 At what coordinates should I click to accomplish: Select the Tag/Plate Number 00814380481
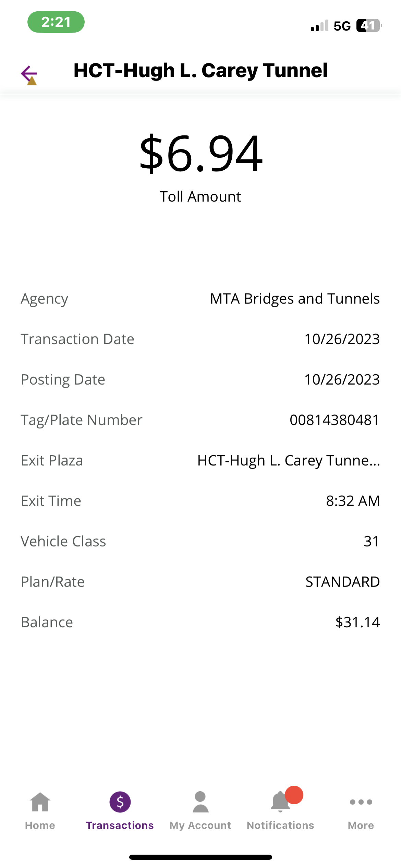pyautogui.click(x=335, y=420)
